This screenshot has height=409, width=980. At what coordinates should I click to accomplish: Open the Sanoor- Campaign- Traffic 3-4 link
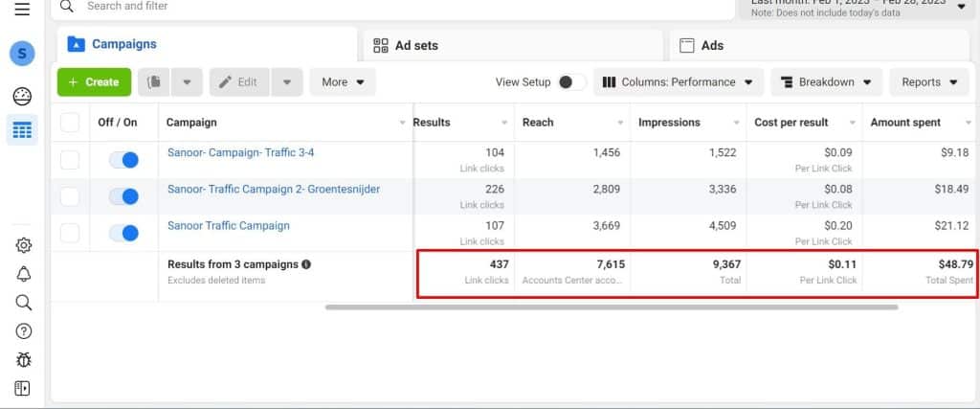[x=240, y=152]
